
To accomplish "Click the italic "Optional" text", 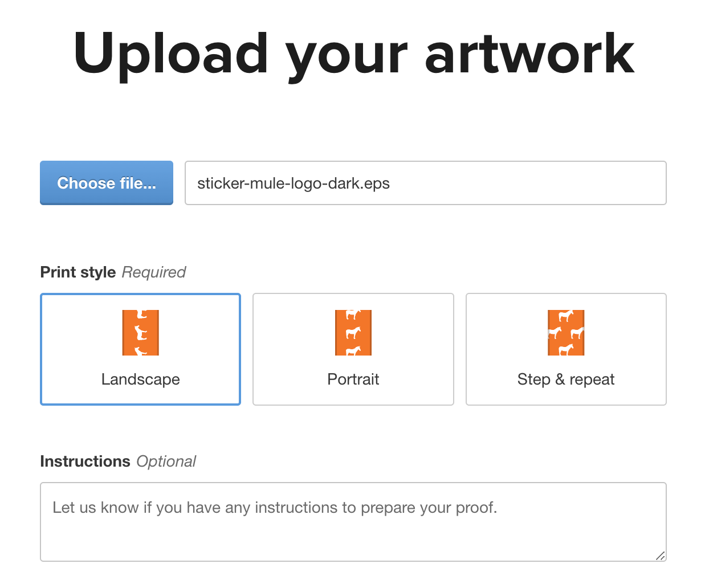I will point(166,462).
